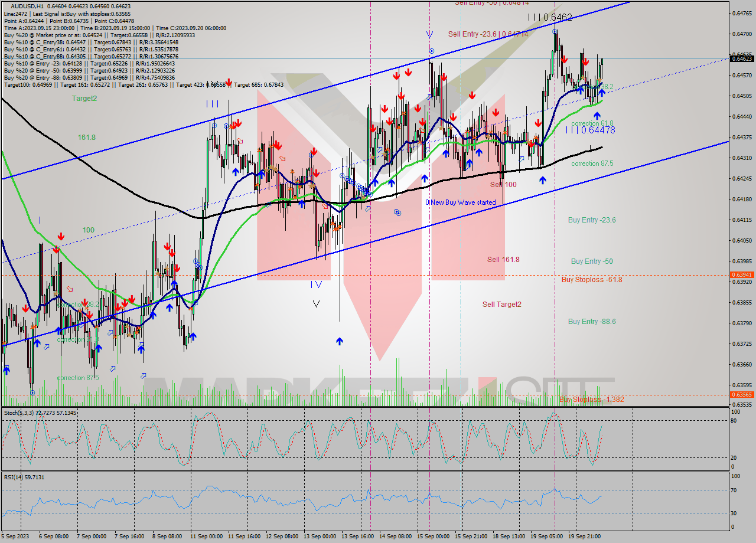The height and width of the screenshot is (543, 756).
Task: Click the '11 Sep 00:00' time label
Action: coord(206,537)
